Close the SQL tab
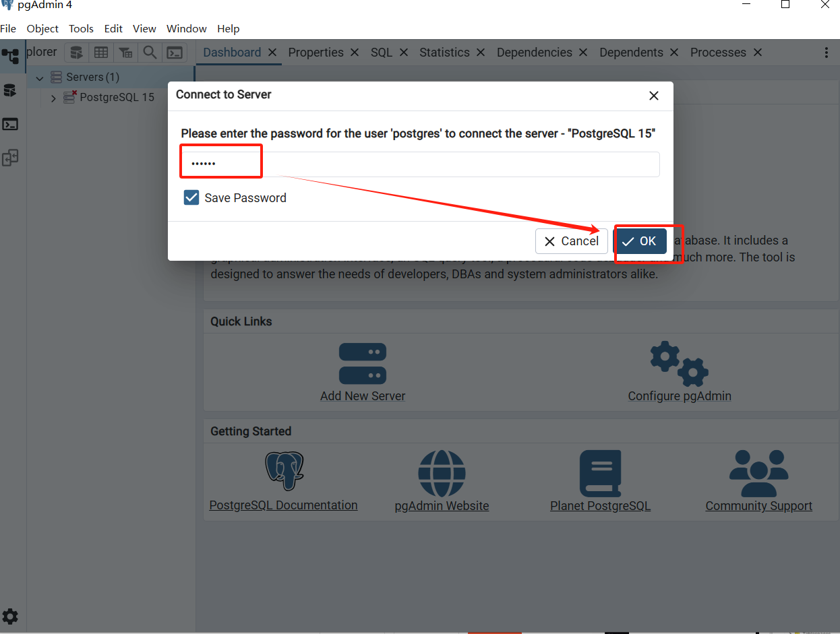840x634 pixels. (x=403, y=53)
